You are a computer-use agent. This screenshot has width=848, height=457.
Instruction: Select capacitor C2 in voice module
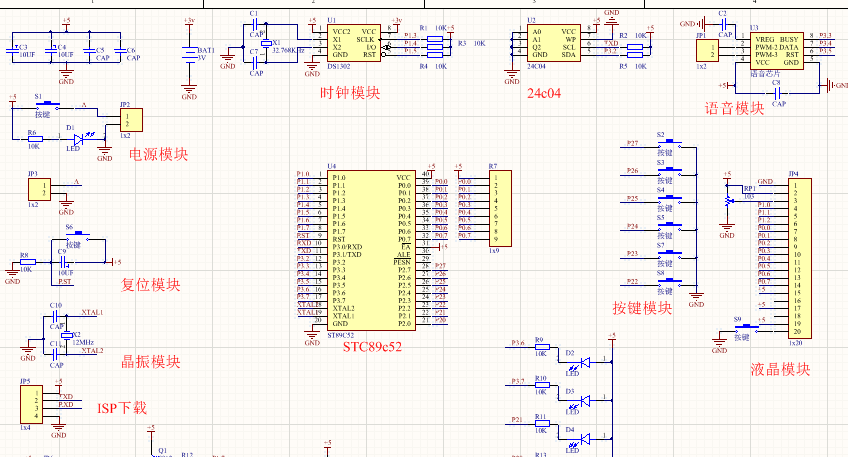[x=723, y=24]
